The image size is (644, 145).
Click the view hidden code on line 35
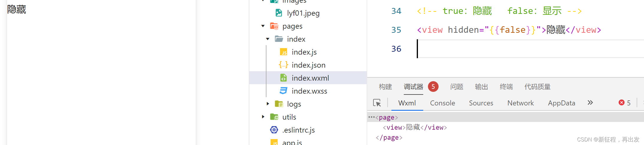coord(509,30)
